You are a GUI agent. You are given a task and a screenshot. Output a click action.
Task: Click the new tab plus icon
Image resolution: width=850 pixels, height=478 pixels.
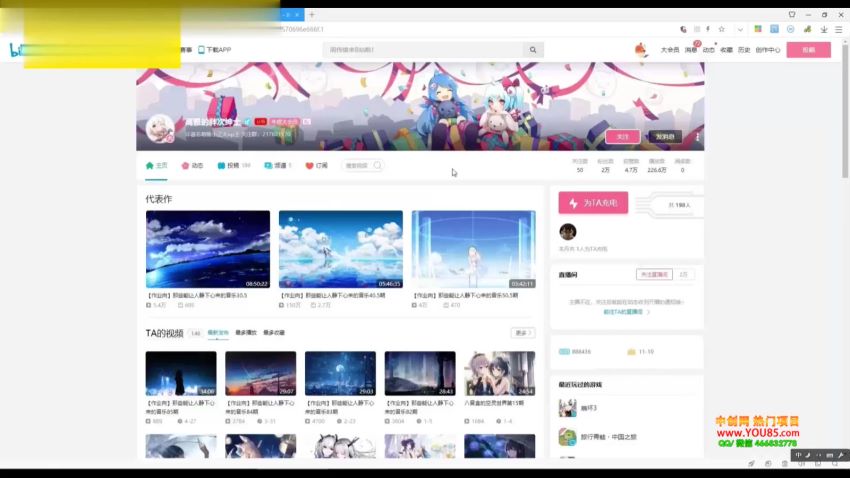[312, 15]
